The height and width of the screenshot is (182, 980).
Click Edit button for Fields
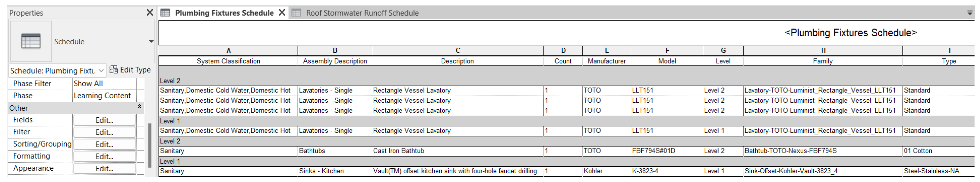104,120
